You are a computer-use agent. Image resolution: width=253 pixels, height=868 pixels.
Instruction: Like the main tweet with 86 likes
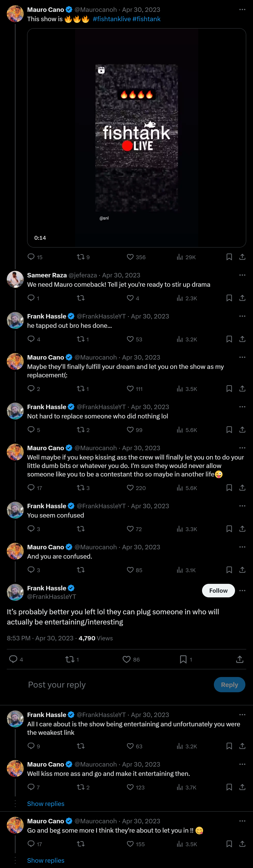pyautogui.click(x=131, y=659)
